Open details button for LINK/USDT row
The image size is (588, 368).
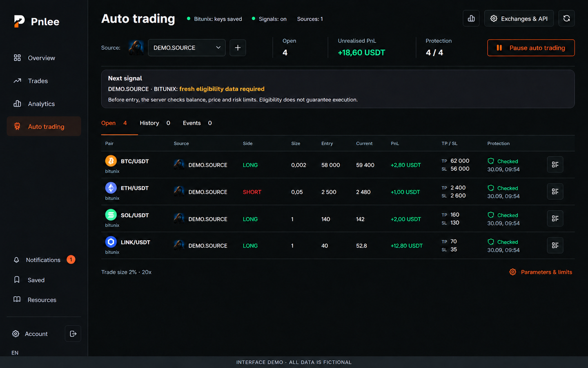(555, 245)
